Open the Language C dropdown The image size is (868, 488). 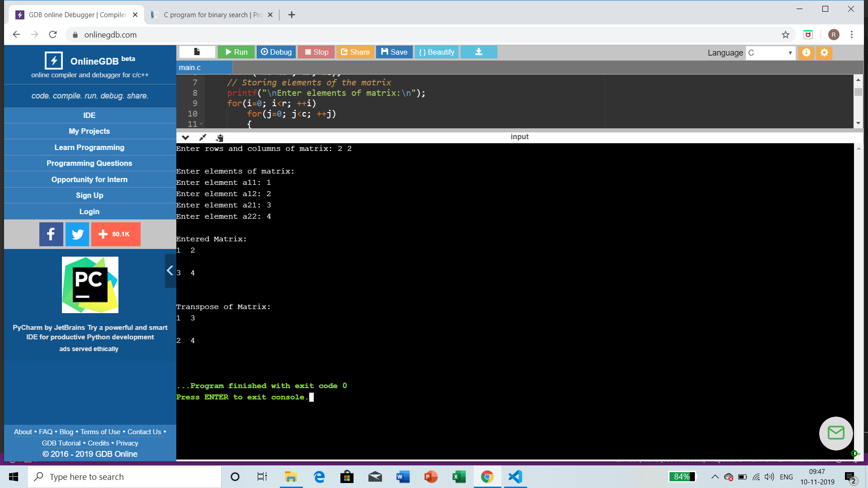(x=770, y=52)
